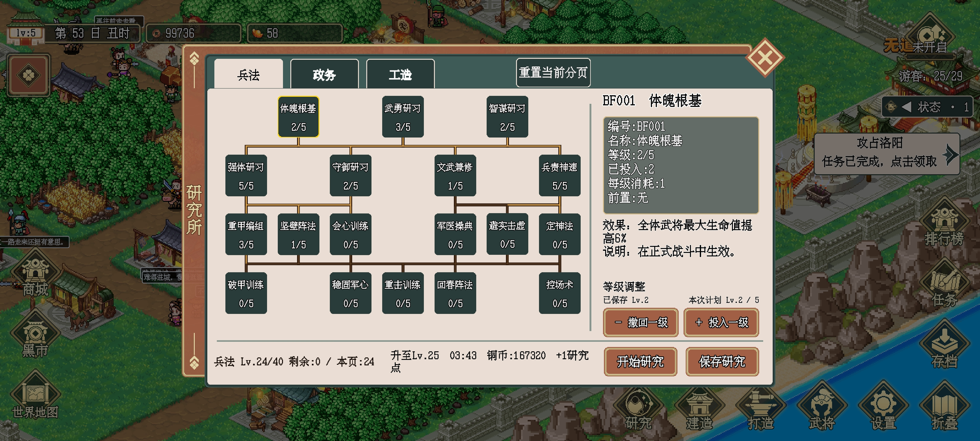980x441 pixels.
Task: Select the 体魄根基 skill node
Action: click(x=298, y=117)
